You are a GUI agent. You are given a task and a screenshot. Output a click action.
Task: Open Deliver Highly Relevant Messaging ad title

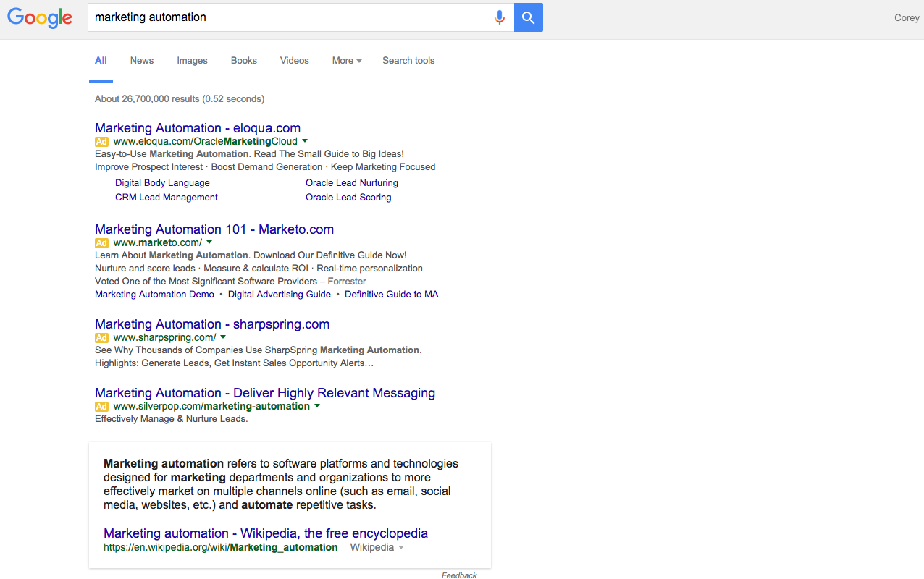pos(265,393)
